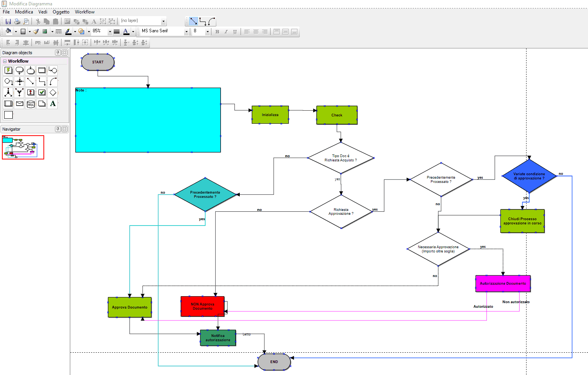
Task: Click the Cut scissors icon
Action: point(38,22)
